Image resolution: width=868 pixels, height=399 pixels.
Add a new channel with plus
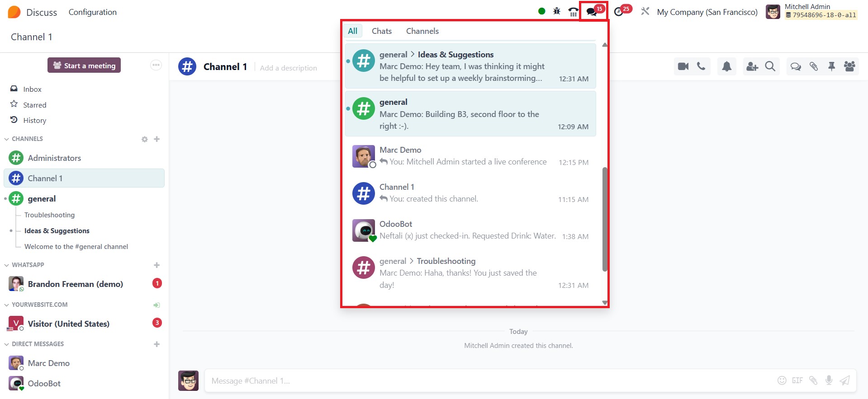(x=157, y=139)
